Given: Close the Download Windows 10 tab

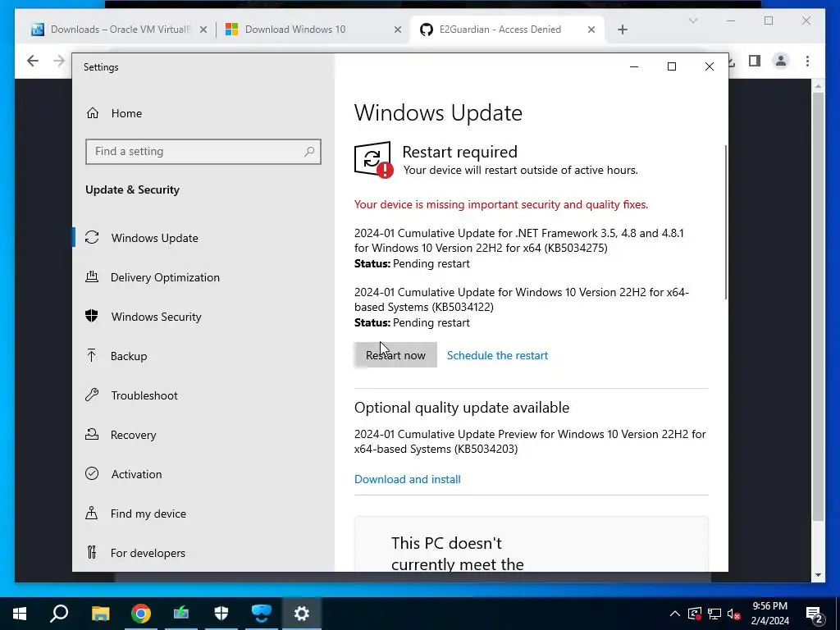Looking at the screenshot, I should 398,30.
